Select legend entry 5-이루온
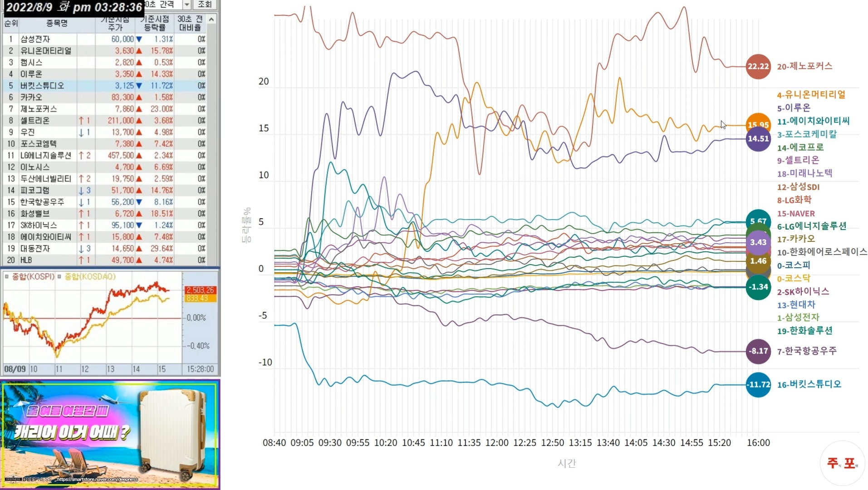The height and width of the screenshot is (490, 868). click(x=794, y=108)
